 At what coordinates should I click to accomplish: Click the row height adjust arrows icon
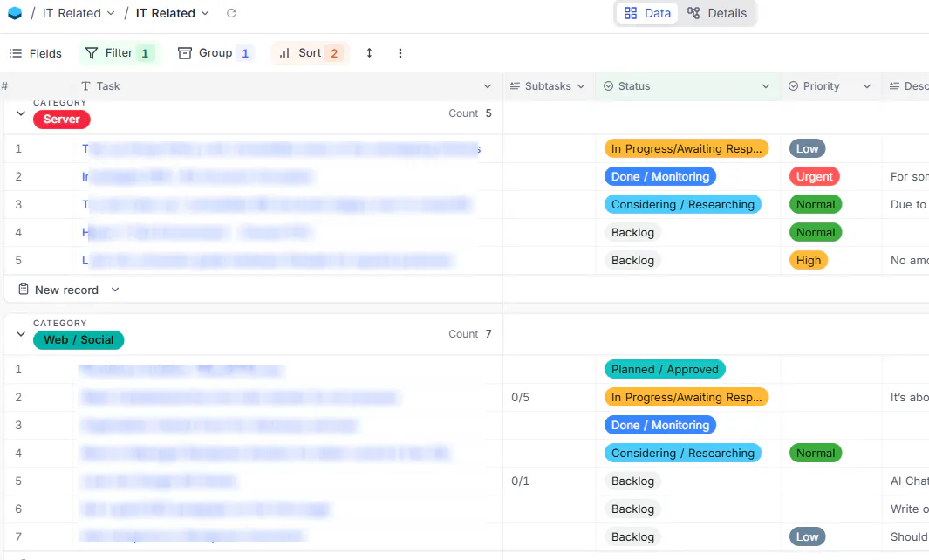coord(369,52)
